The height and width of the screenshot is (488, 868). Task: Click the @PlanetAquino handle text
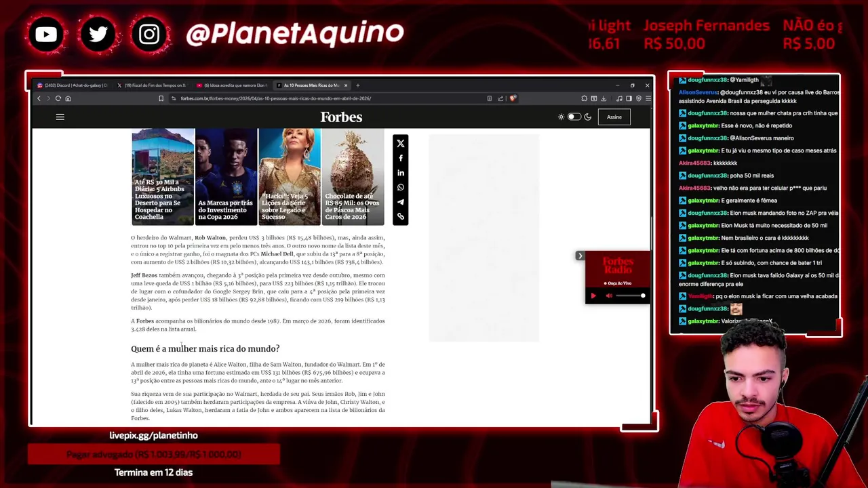[x=294, y=33]
